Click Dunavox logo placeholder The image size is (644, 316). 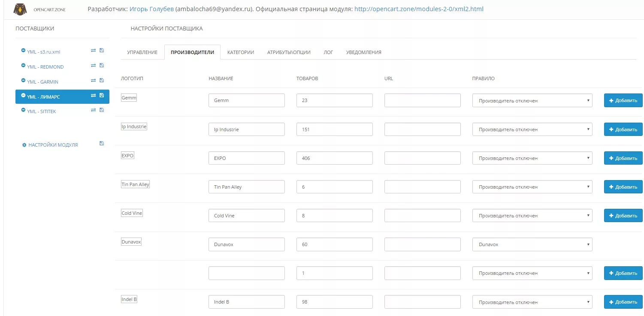131,242
